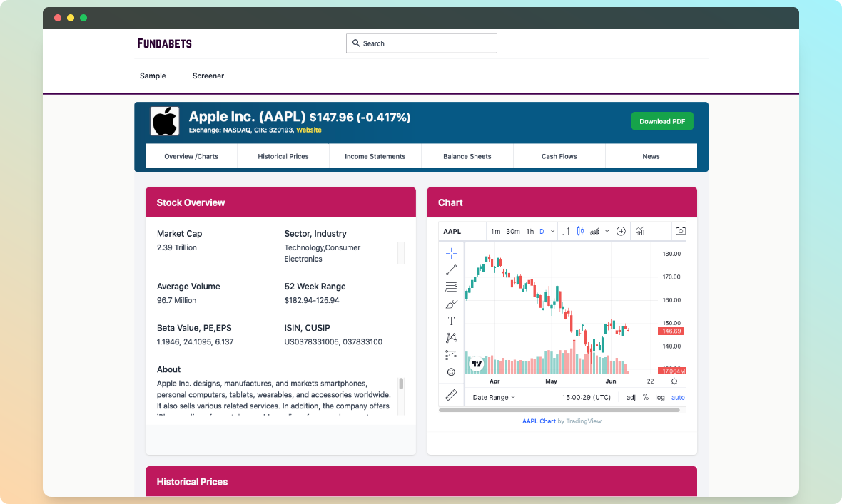
Task: Click the US0378331005, 037833100 value
Action: [333, 342]
